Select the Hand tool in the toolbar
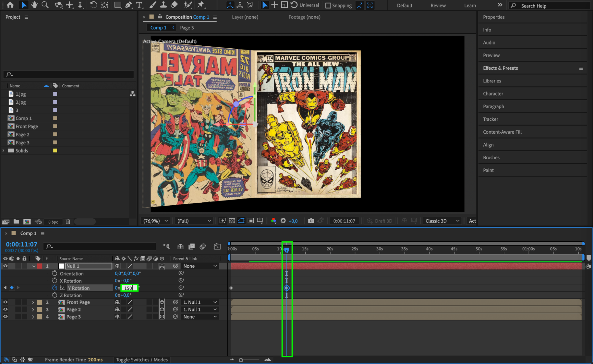This screenshot has width=593, height=364. [x=34, y=5]
